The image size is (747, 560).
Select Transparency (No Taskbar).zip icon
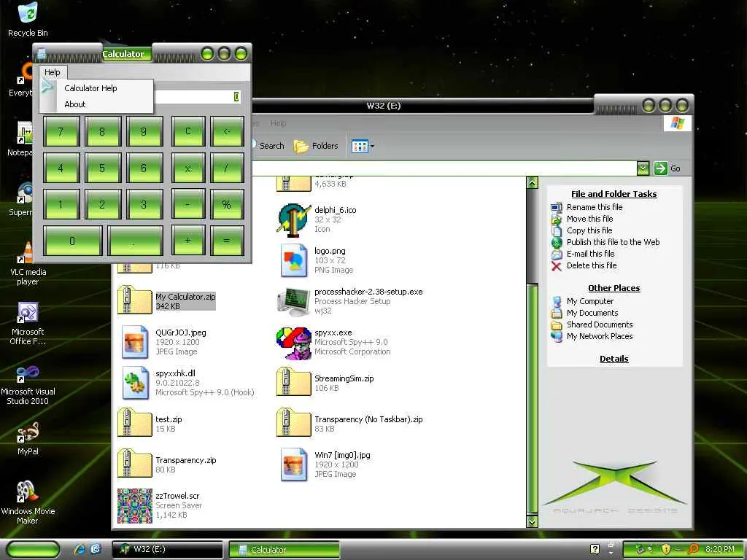pyautogui.click(x=293, y=422)
